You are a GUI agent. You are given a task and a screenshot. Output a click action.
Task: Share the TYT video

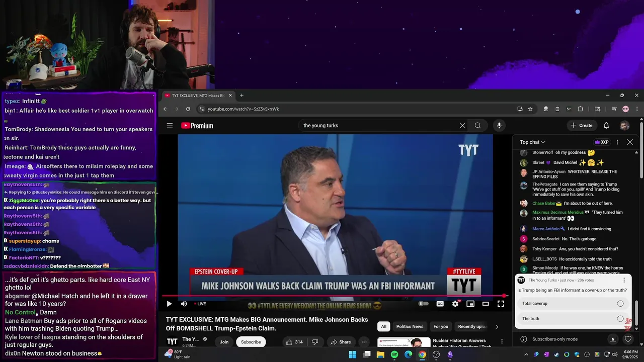point(341,342)
